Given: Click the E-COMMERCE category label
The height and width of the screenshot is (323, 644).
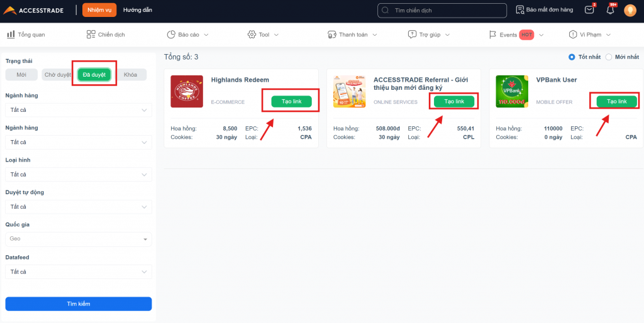Looking at the screenshot, I should click(x=228, y=102).
